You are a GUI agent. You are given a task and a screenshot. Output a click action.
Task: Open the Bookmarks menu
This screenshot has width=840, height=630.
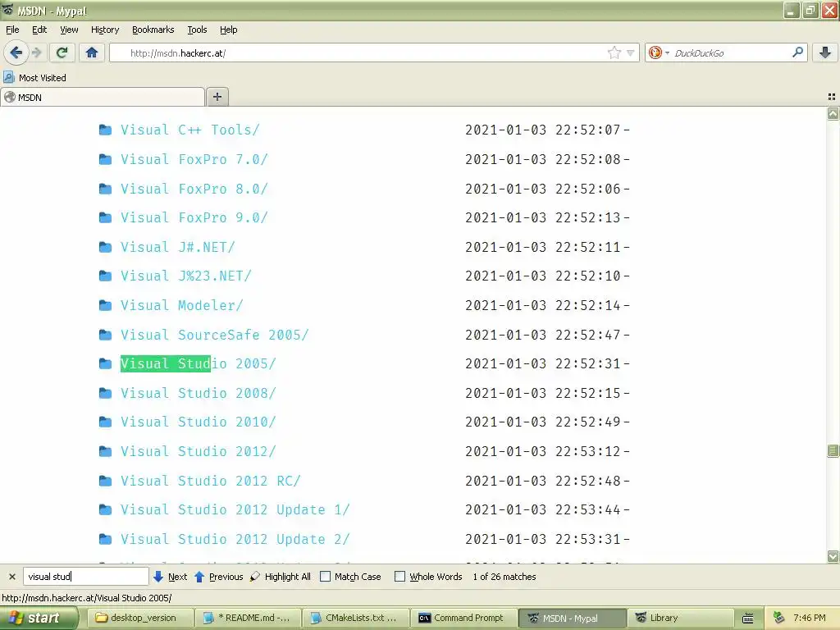pyautogui.click(x=153, y=30)
